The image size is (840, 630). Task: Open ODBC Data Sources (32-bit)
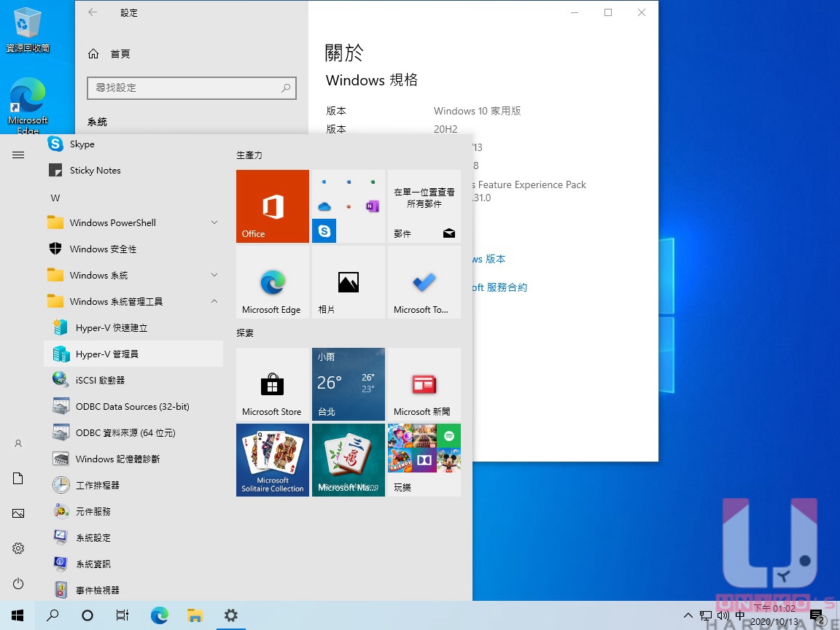[133, 407]
